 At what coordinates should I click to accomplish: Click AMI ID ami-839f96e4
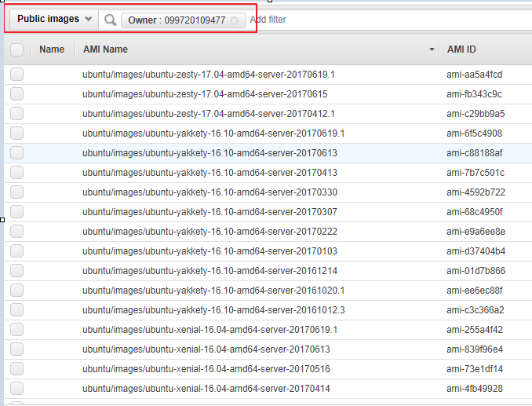475,349
